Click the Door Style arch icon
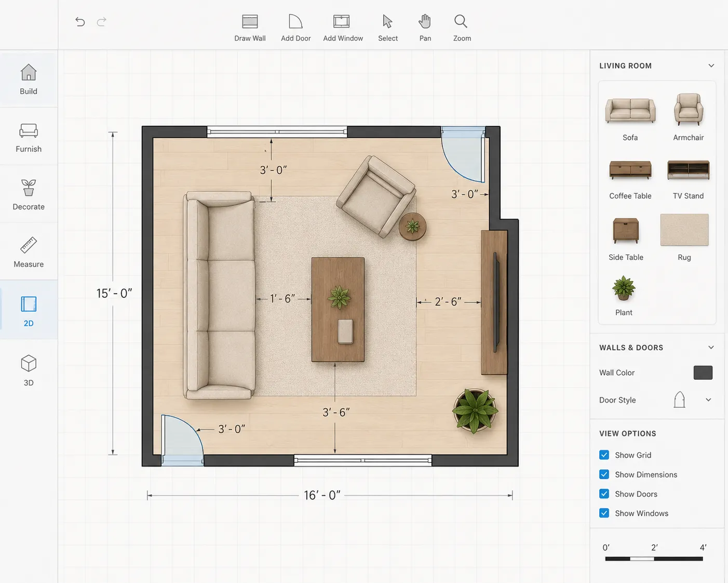 click(x=679, y=400)
